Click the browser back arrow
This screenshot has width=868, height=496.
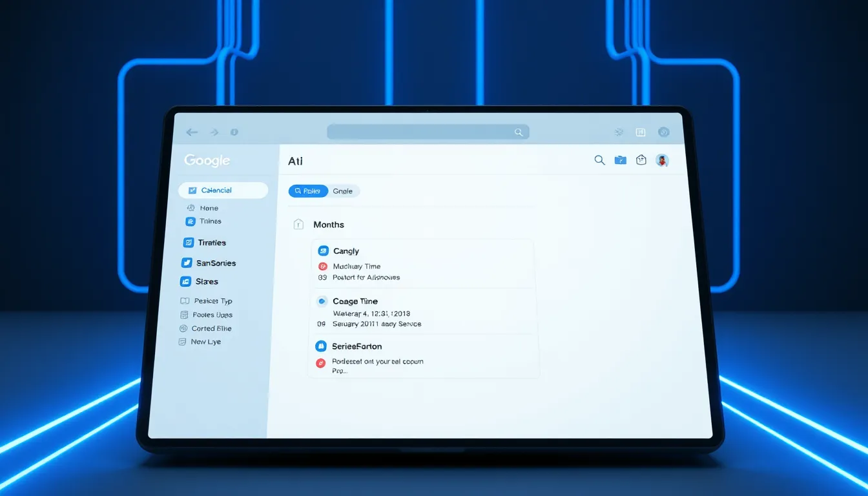coord(192,132)
